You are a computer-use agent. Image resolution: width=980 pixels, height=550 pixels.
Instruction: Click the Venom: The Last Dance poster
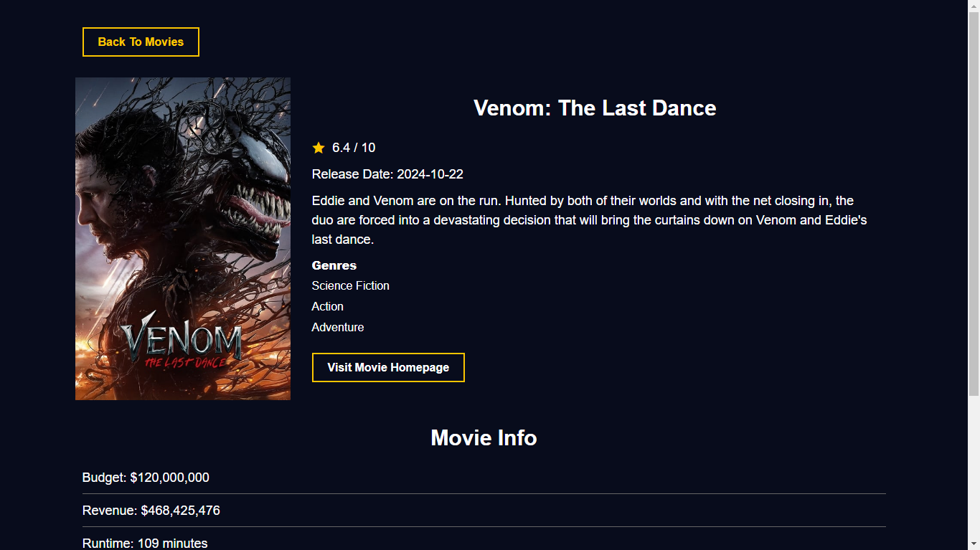coord(183,239)
